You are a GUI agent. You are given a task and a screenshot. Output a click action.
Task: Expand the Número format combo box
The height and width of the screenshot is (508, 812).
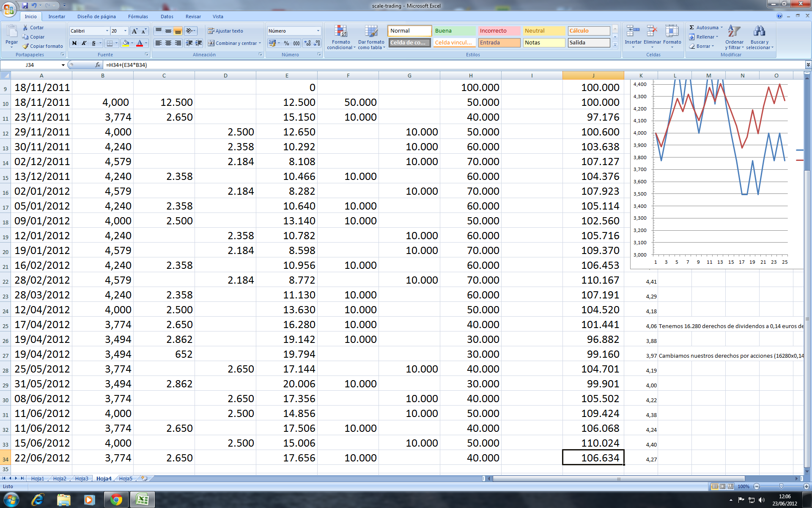[318, 31]
